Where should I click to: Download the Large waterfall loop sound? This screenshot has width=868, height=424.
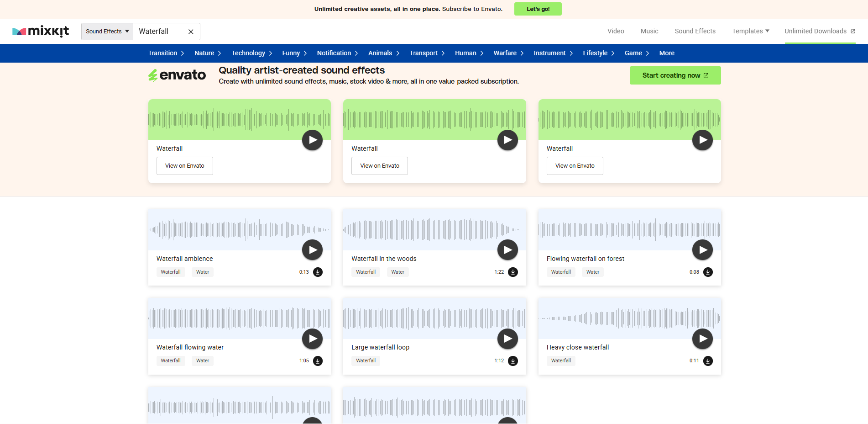(513, 360)
